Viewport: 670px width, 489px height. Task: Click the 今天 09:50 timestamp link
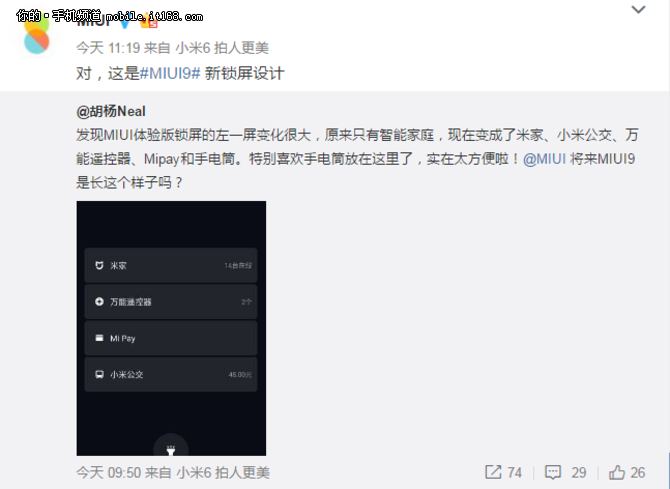pos(109,473)
